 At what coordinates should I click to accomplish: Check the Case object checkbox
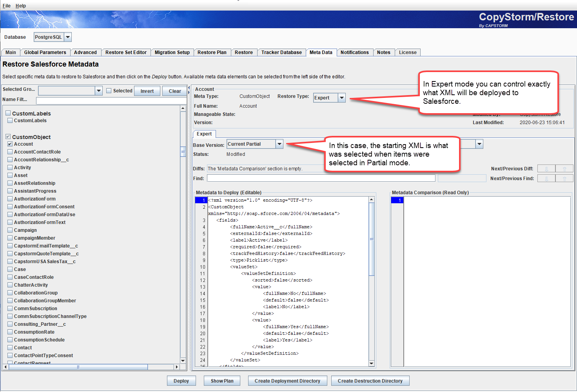click(10, 269)
